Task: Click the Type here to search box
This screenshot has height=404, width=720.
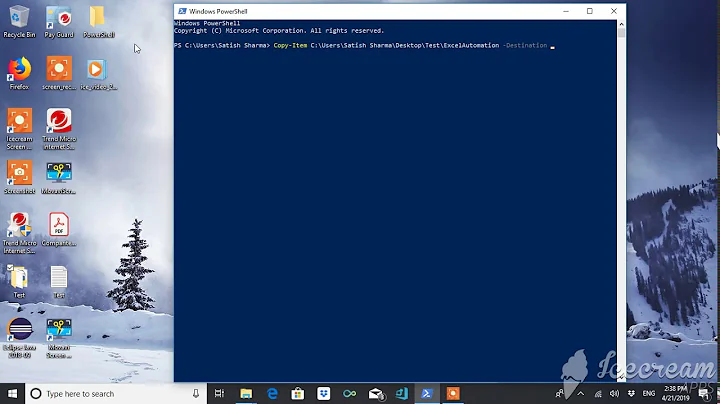Action: (110, 394)
